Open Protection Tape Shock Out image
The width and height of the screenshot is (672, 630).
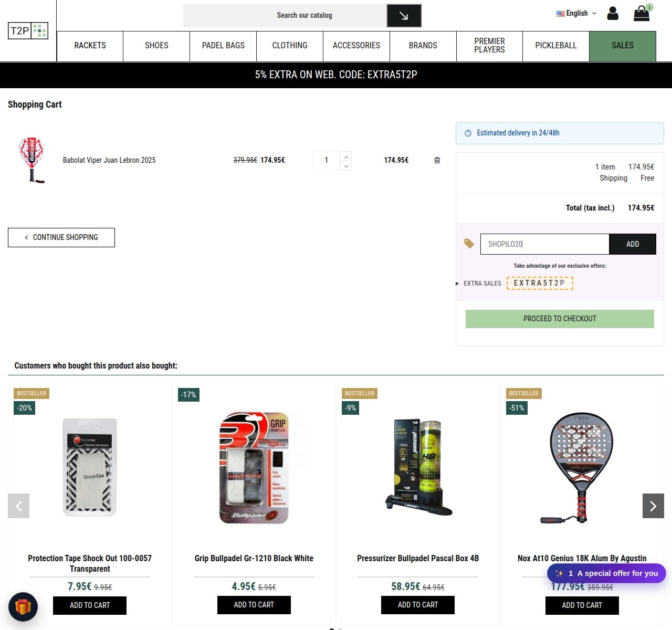90,467
